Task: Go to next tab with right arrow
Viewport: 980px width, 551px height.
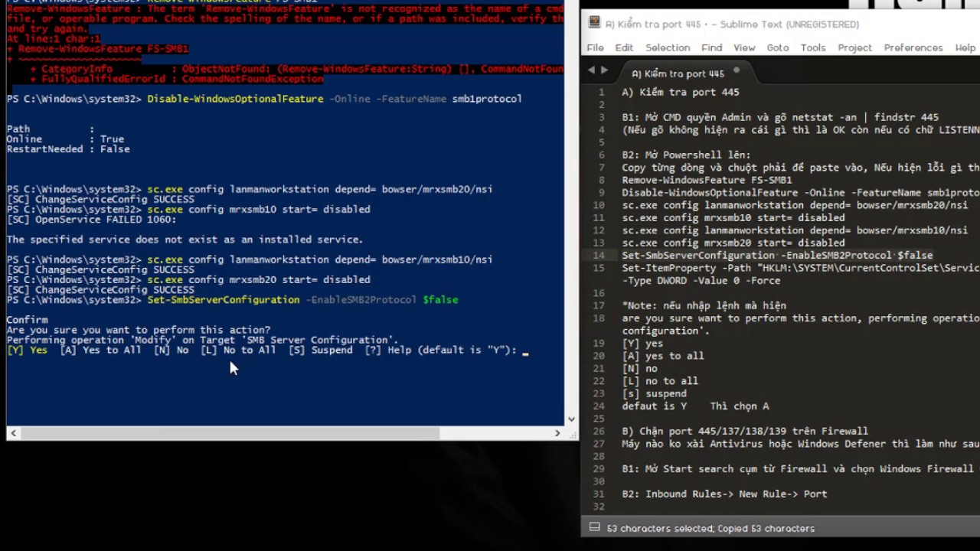Action: click(x=605, y=70)
